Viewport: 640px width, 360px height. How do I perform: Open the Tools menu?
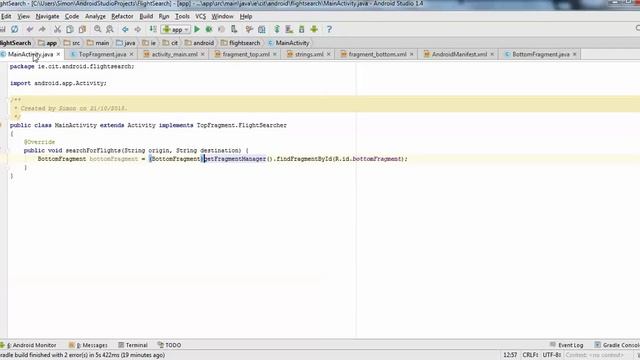182,16
